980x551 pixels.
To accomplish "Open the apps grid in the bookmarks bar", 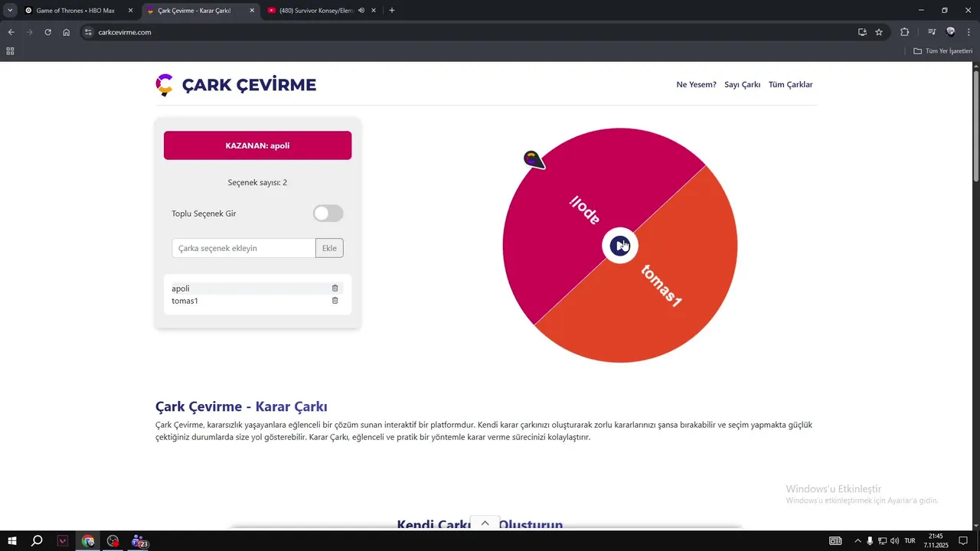I will (10, 51).
